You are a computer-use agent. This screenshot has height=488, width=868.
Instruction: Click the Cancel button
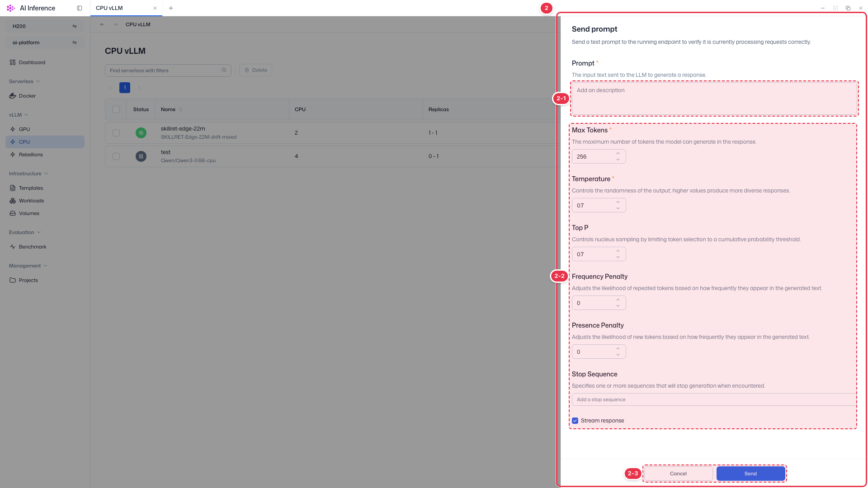(x=678, y=474)
